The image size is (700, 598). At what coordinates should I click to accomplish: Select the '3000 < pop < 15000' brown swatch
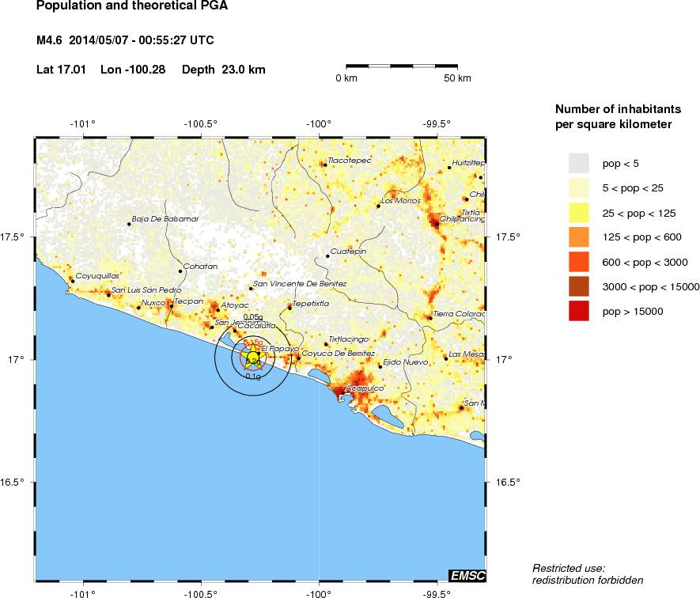tap(579, 286)
